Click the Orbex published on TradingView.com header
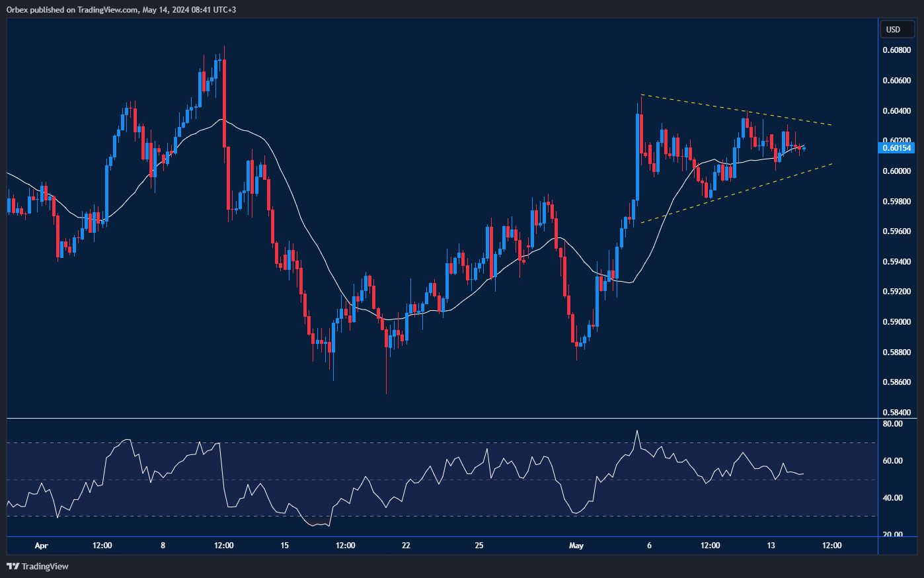Image resolution: width=924 pixels, height=578 pixels. (121, 9)
